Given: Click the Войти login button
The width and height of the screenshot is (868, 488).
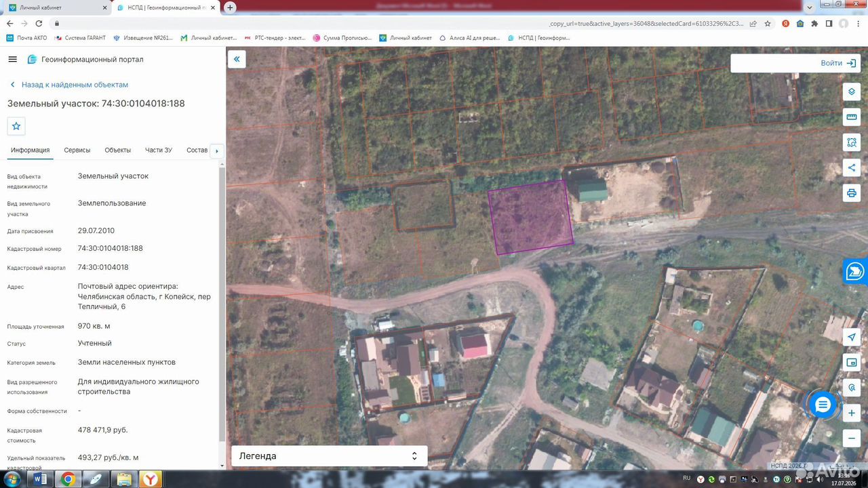Looking at the screenshot, I should click(x=838, y=63).
